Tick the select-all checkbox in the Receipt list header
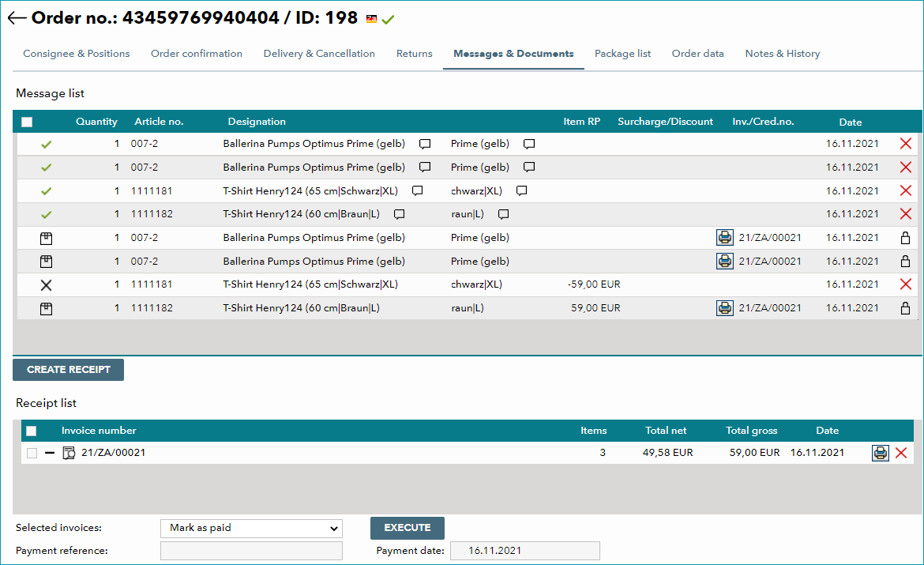 pyautogui.click(x=32, y=431)
